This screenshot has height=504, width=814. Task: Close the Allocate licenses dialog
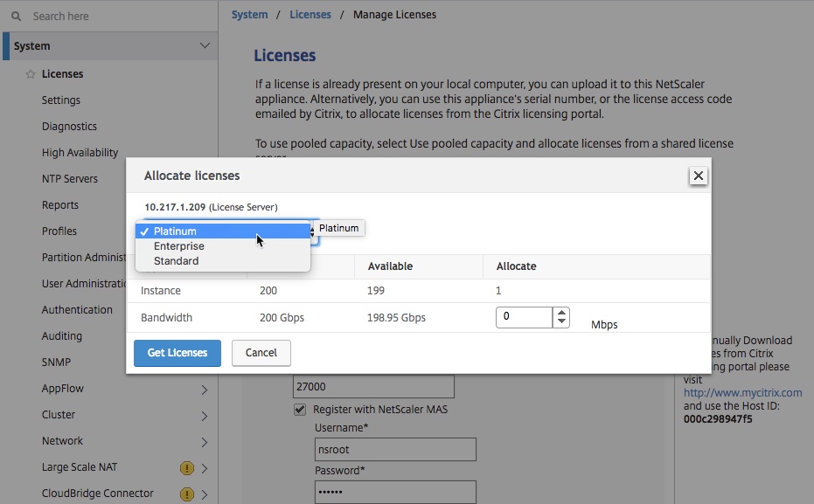pyautogui.click(x=699, y=176)
